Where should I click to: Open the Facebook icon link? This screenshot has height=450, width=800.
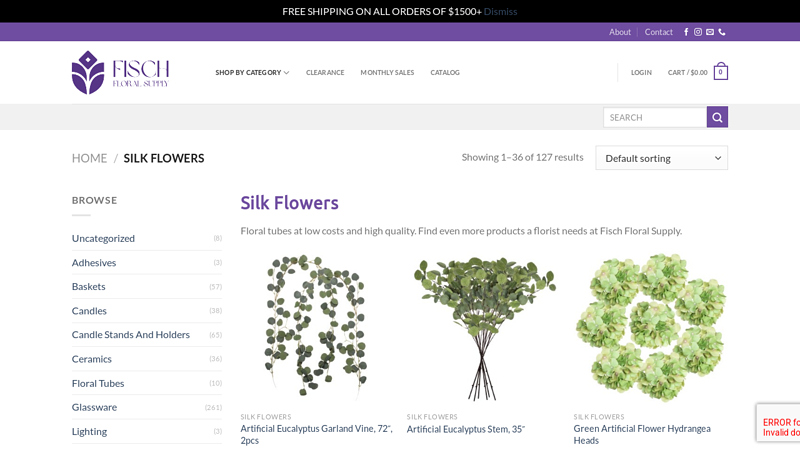pos(686,32)
